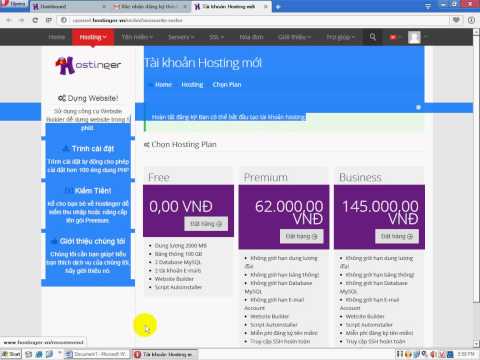Open the 'Kiếm Tiền!' sidebar section

click(88, 191)
